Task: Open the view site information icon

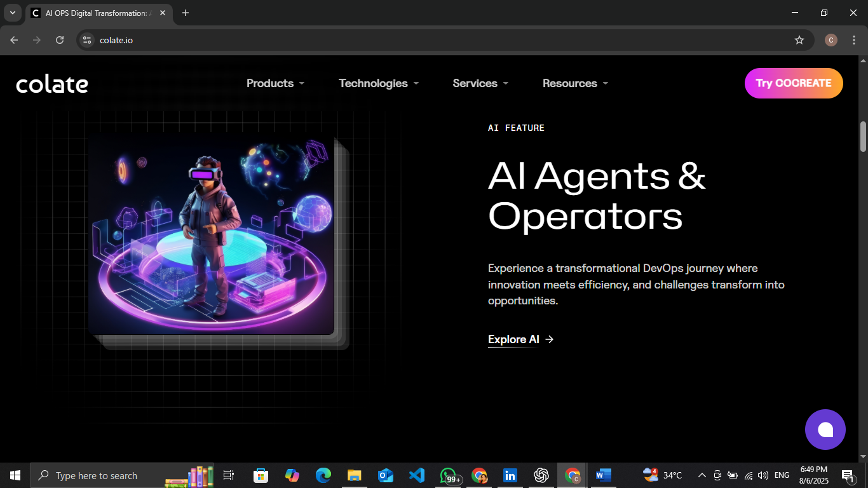Action: pyautogui.click(x=88, y=40)
